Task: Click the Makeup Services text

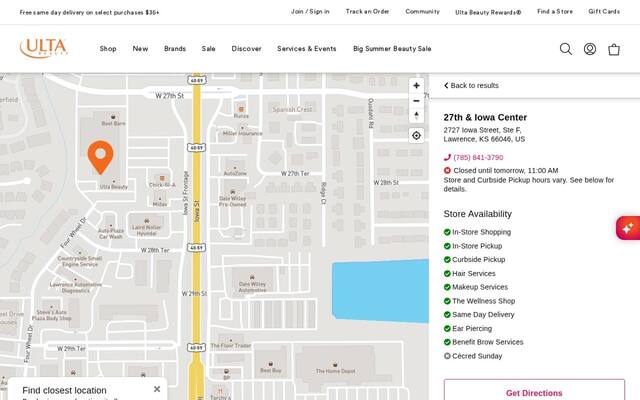Action: pyautogui.click(x=480, y=287)
